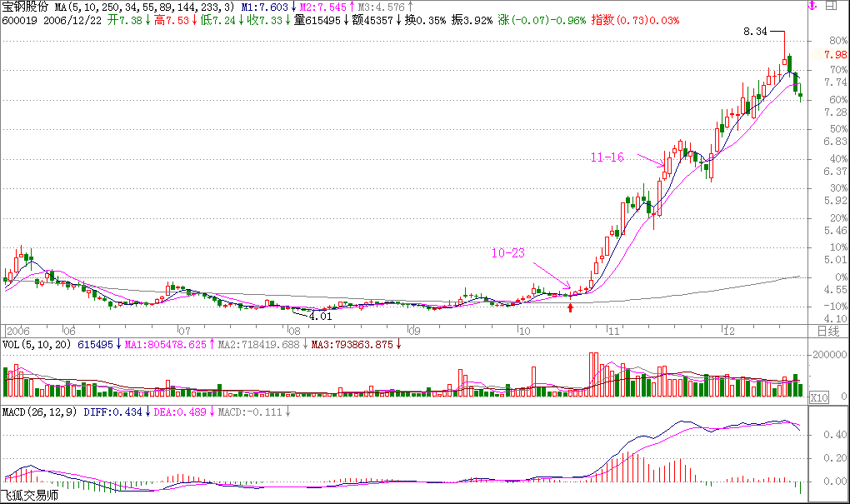The height and width of the screenshot is (504, 850).
Task: Click the X10 volume scale indicator
Action: tap(818, 396)
